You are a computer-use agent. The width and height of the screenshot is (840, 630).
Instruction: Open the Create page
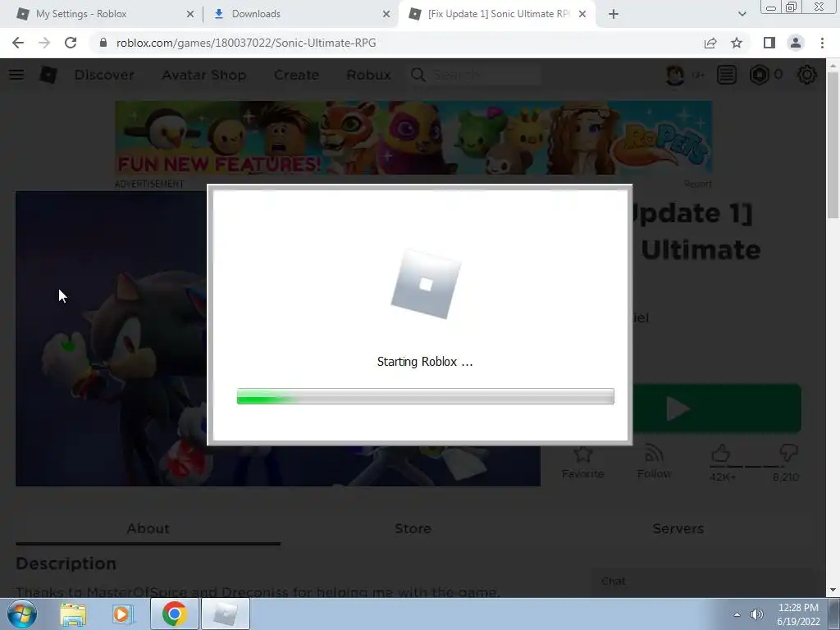click(x=296, y=75)
